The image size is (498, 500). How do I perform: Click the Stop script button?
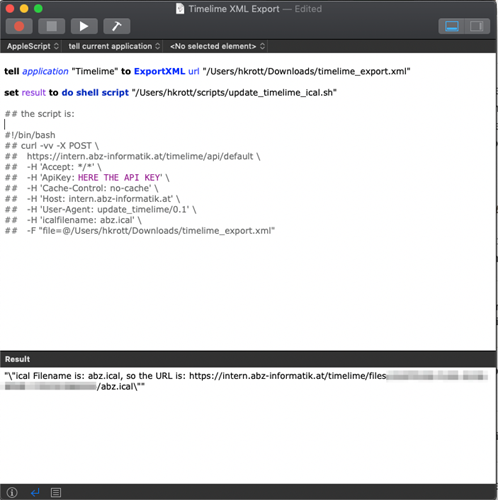point(51,26)
